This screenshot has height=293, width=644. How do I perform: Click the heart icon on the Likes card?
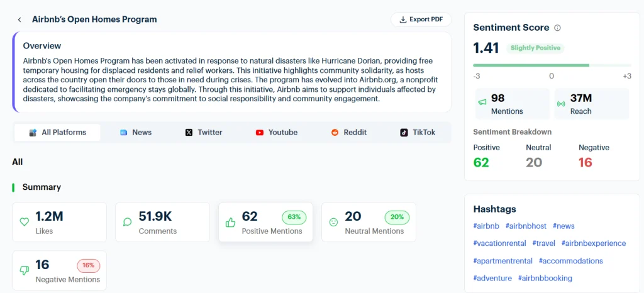pos(25,222)
